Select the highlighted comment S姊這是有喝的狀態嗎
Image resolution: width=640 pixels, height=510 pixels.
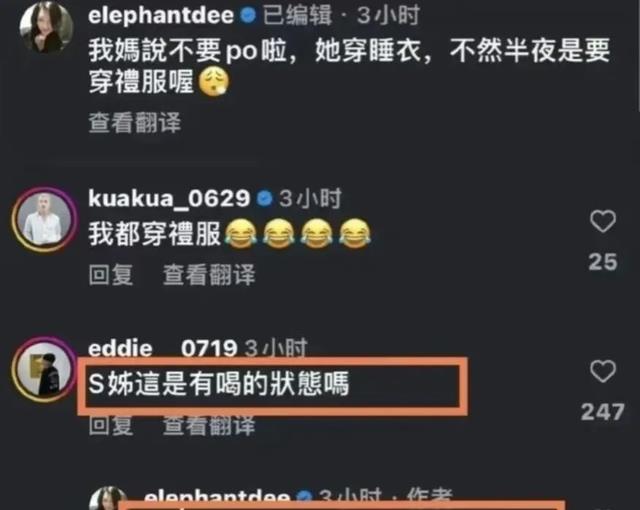click(219, 384)
